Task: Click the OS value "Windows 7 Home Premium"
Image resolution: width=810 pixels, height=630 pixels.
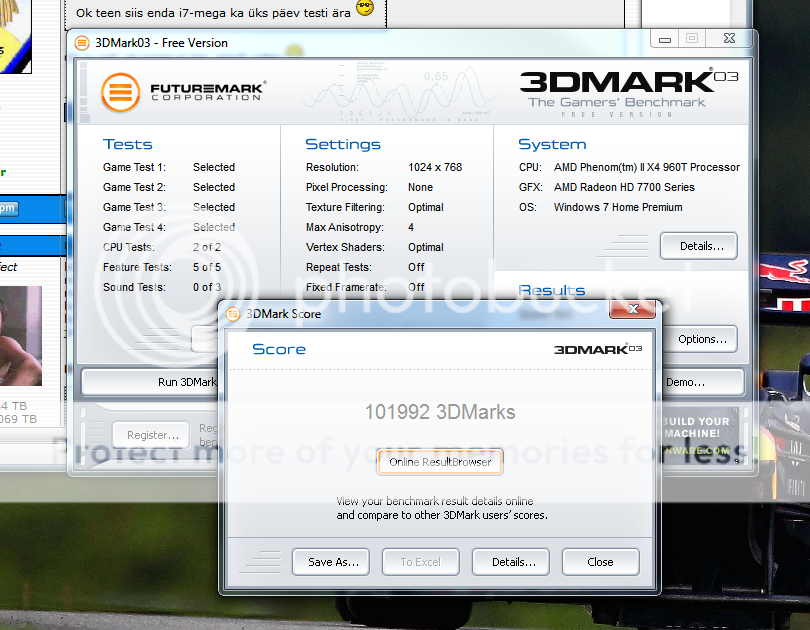Action: click(618, 207)
